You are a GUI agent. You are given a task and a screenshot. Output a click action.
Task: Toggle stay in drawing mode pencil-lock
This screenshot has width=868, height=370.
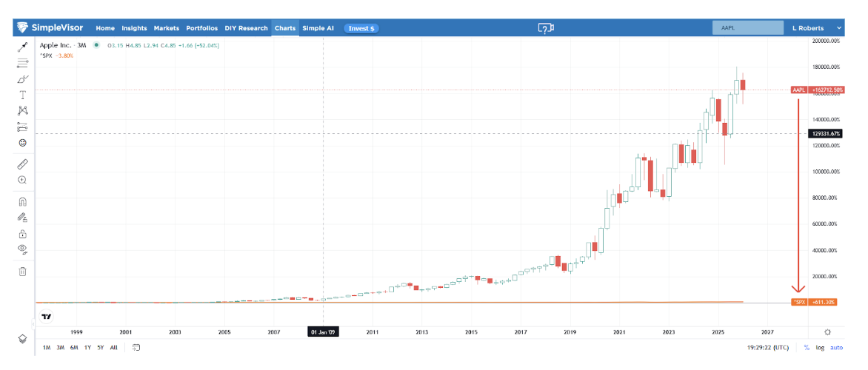point(23,218)
